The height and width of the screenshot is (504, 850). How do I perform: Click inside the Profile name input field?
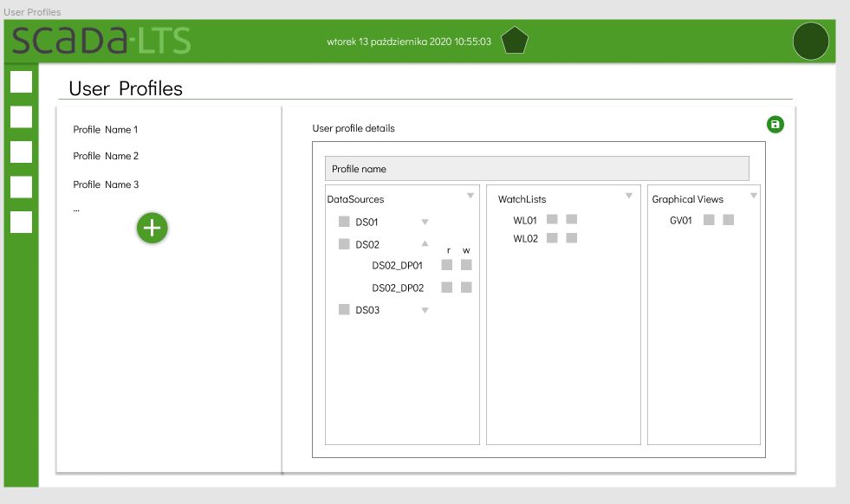click(536, 168)
